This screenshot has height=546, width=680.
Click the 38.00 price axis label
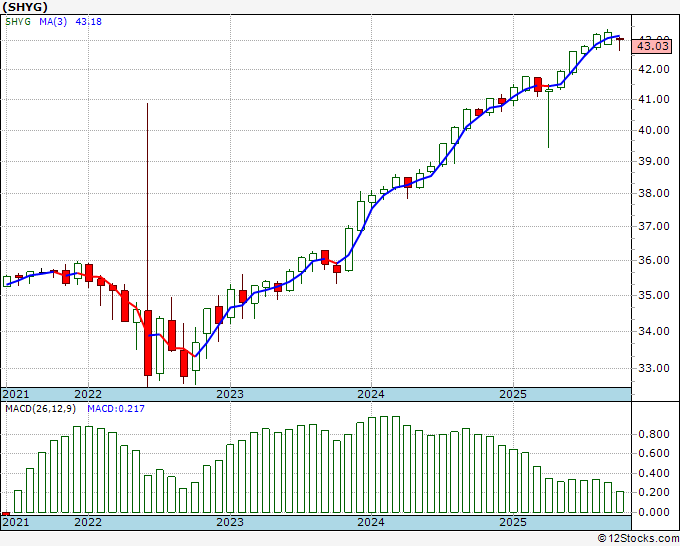point(654,193)
